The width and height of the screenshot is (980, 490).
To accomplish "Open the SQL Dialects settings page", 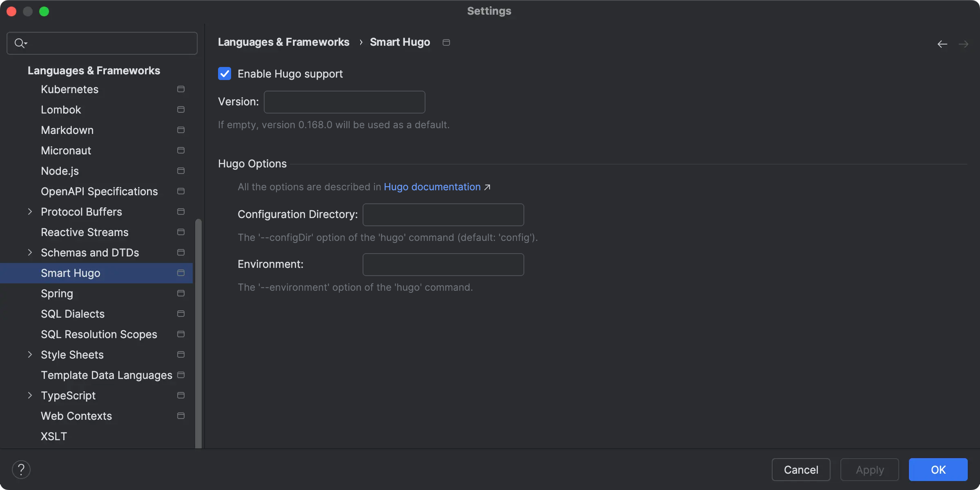I will point(96,314).
